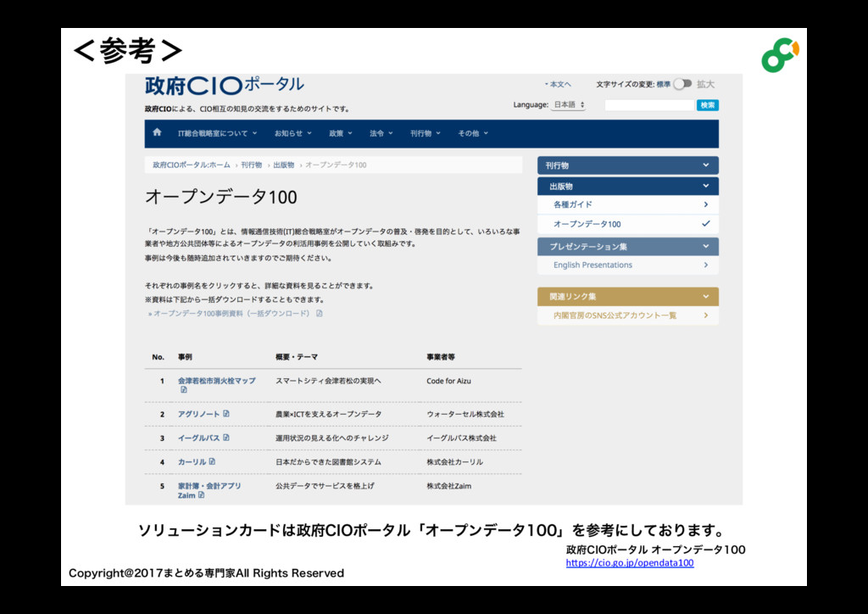Collapse the 出版物 sidebar section
The image size is (868, 614).
(x=628, y=186)
